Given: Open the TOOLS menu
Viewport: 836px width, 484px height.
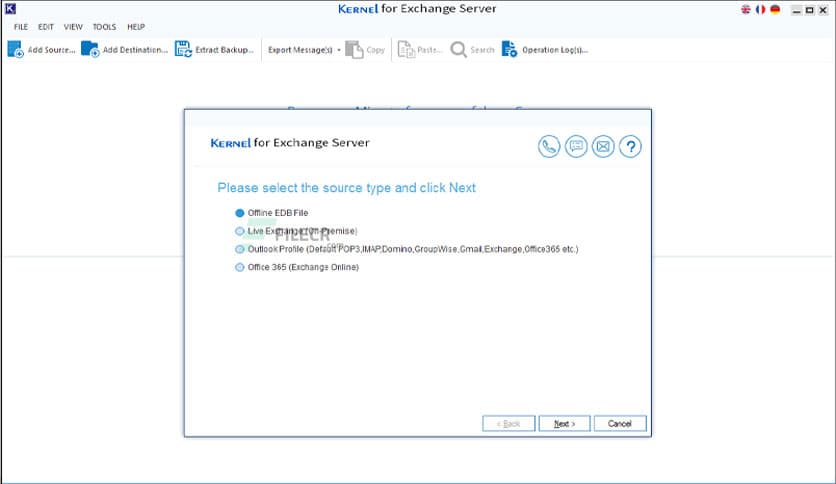Looking at the screenshot, I should [104, 27].
